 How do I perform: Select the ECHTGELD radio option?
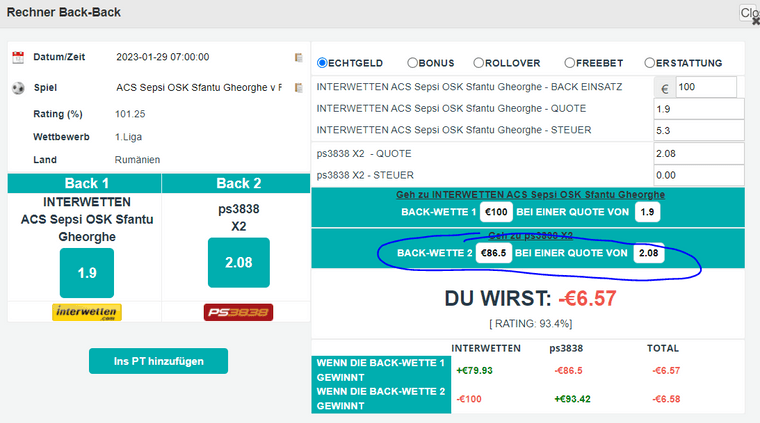point(322,63)
